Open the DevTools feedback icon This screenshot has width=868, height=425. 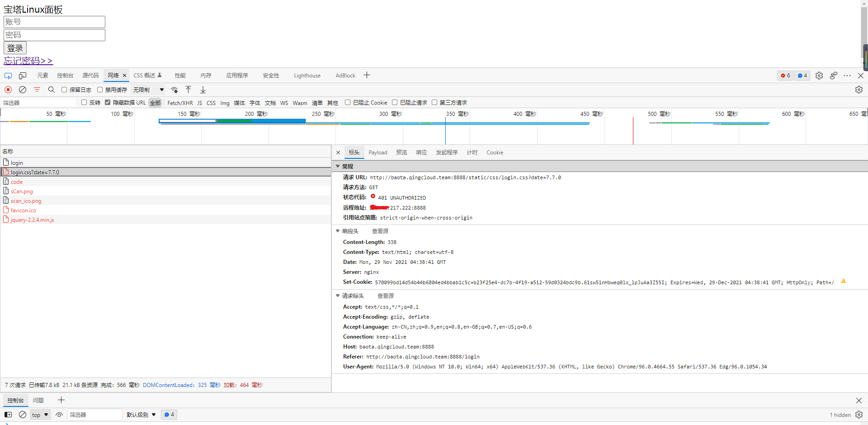pyautogui.click(x=834, y=76)
